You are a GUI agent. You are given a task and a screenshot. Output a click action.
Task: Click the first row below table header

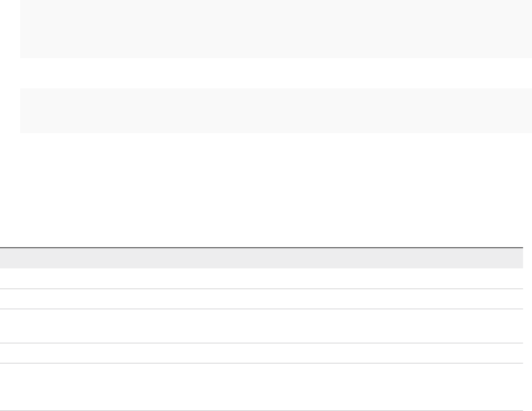[x=262, y=278]
